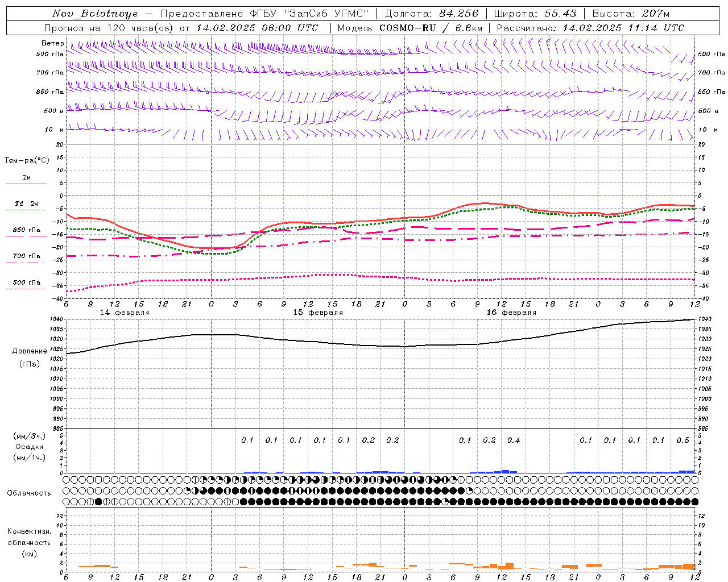Click the 2м temperature legend entry
Image resolution: width=728 pixels, height=582 pixels.
pos(27,178)
